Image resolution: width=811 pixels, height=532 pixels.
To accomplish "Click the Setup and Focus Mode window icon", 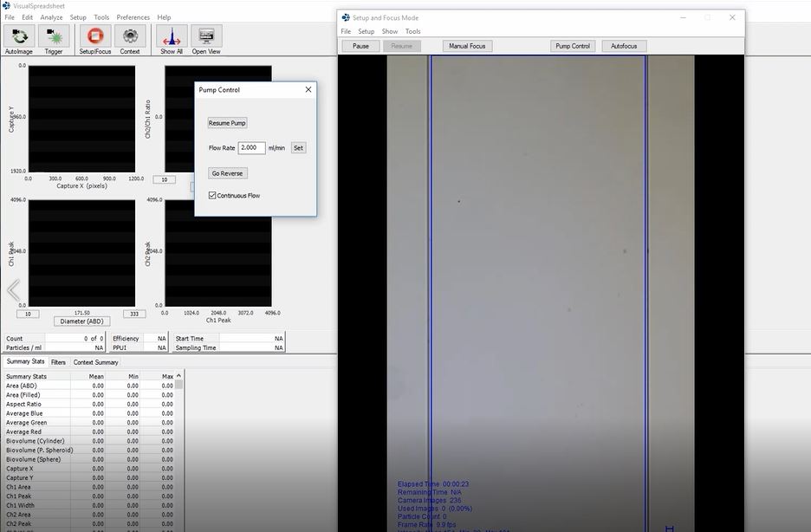I will 346,17.
